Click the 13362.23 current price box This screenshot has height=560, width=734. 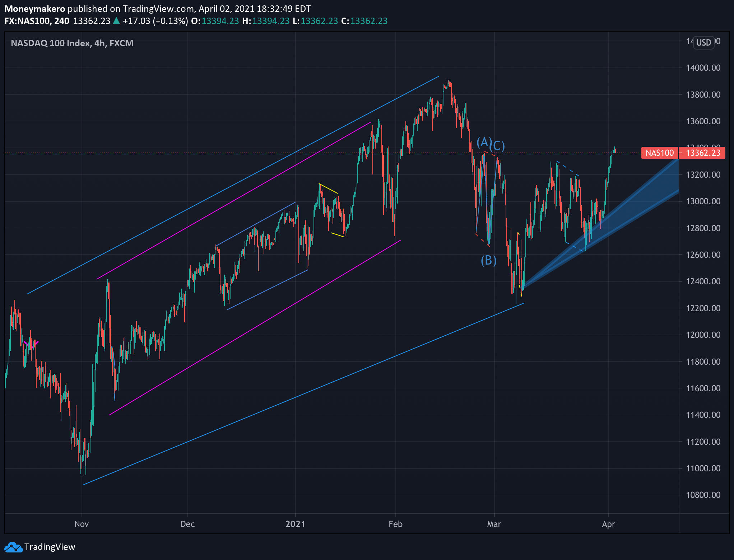[x=703, y=153]
